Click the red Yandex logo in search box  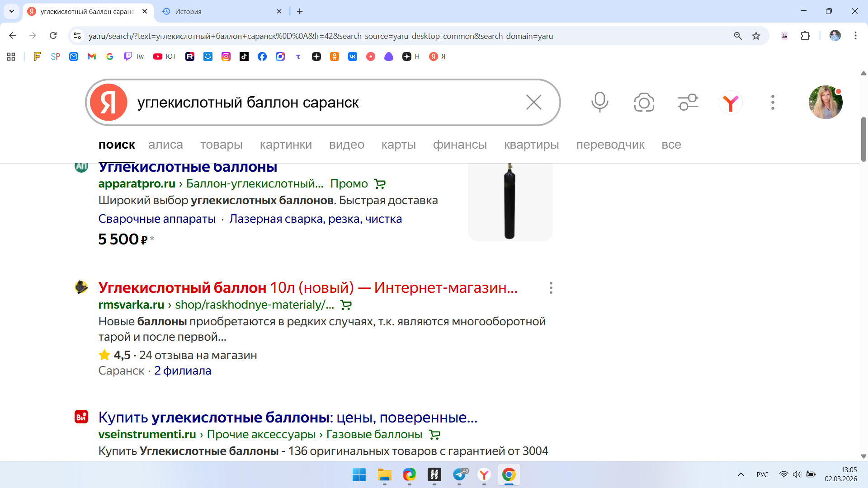click(108, 103)
